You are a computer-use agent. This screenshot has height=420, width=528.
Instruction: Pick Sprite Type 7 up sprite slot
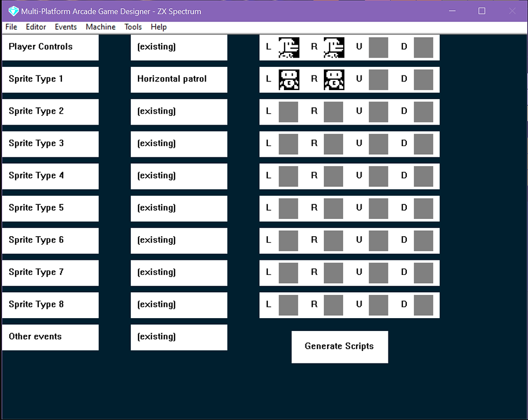click(x=378, y=273)
